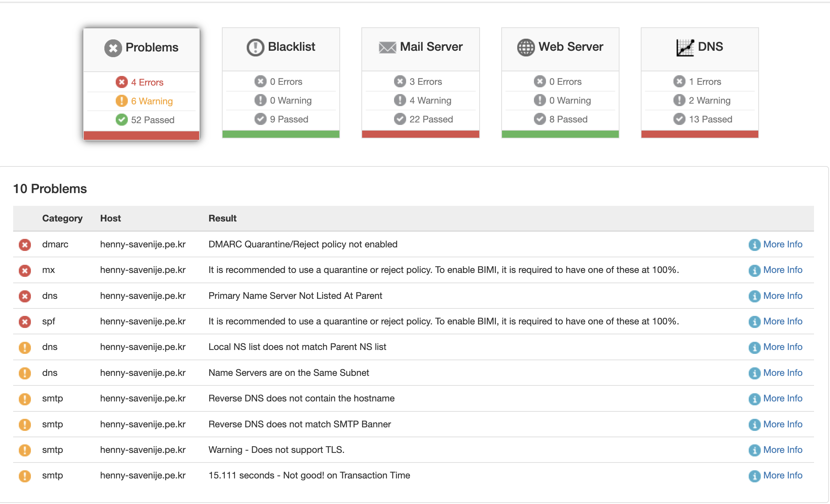Click the DNS chart icon
Viewport: 830px width, 504px height.
685,47
